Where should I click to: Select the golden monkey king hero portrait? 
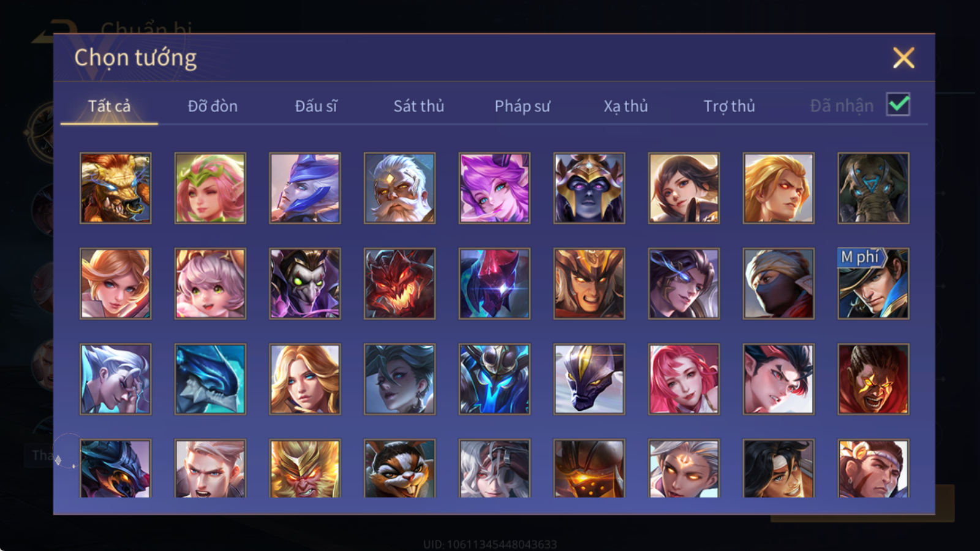click(x=305, y=468)
